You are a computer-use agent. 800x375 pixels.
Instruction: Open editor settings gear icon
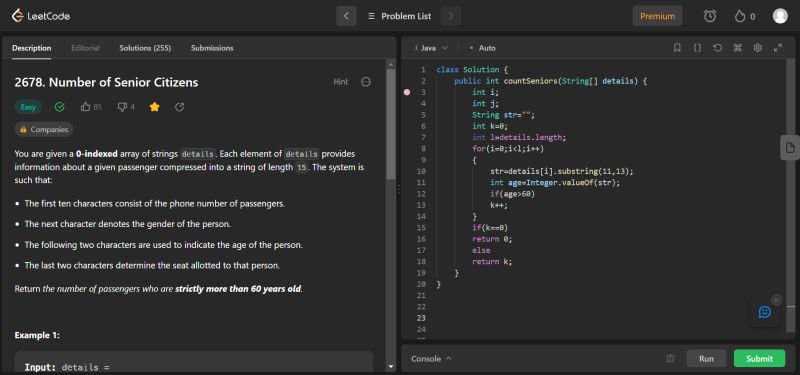click(758, 47)
